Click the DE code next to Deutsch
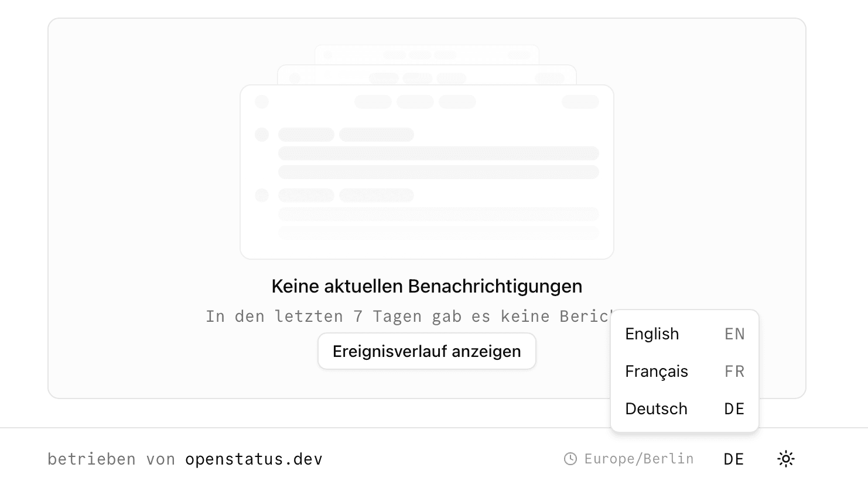Screen dimensions: 868x488 pyautogui.click(x=733, y=408)
